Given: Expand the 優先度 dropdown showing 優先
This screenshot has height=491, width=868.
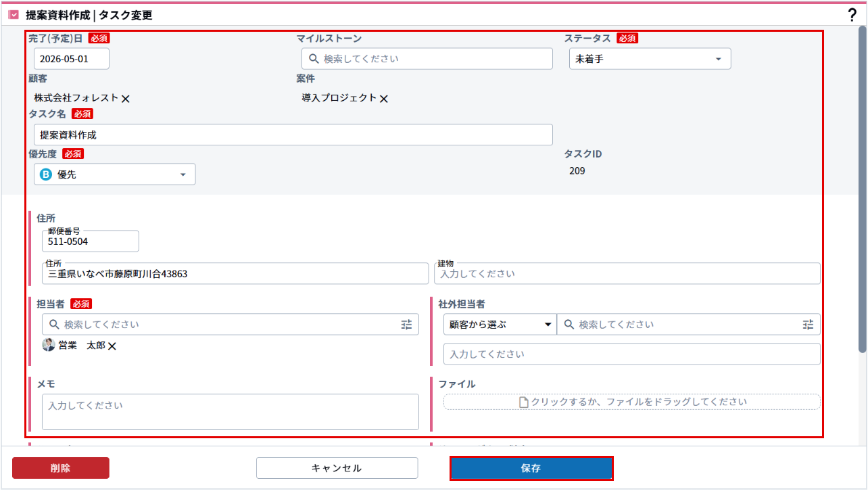Looking at the screenshot, I should pyautogui.click(x=115, y=174).
